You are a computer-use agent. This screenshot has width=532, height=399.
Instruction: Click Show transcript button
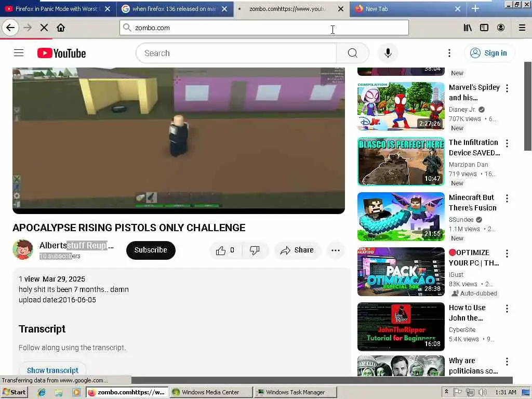point(52,370)
